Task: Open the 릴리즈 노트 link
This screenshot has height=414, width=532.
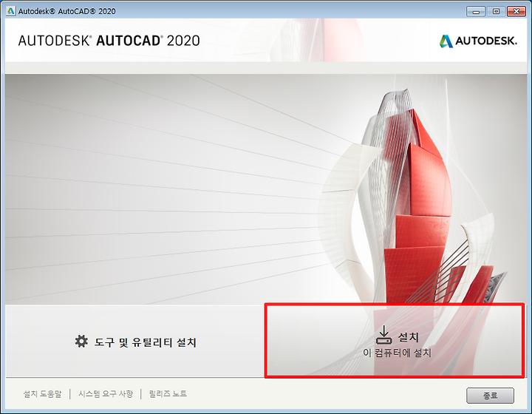Action: (168, 393)
